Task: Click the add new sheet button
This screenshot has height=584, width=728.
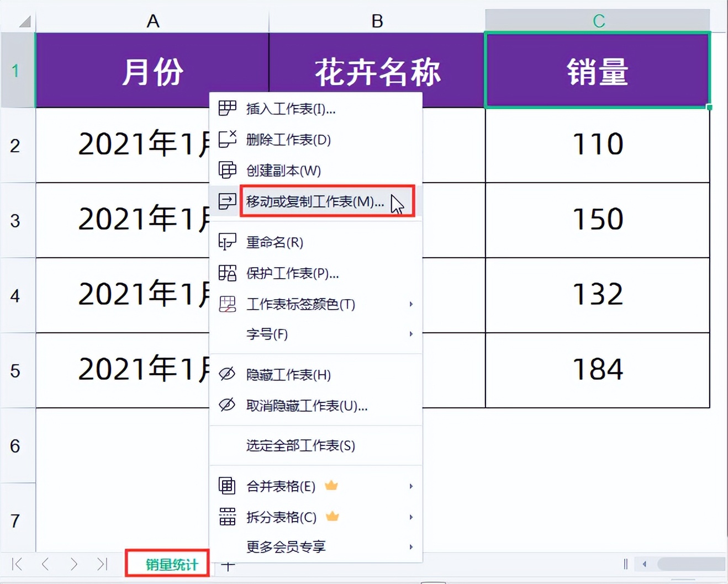Action: point(228,564)
